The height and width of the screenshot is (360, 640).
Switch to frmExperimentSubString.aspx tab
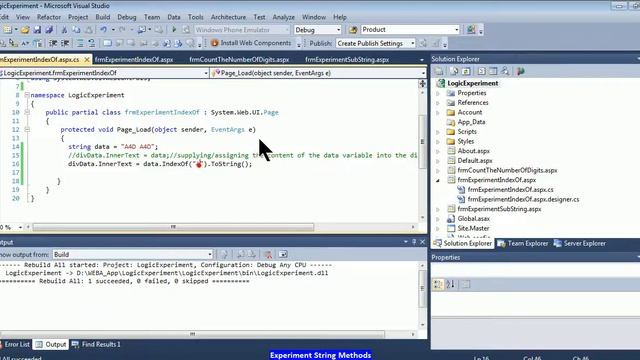[347, 60]
